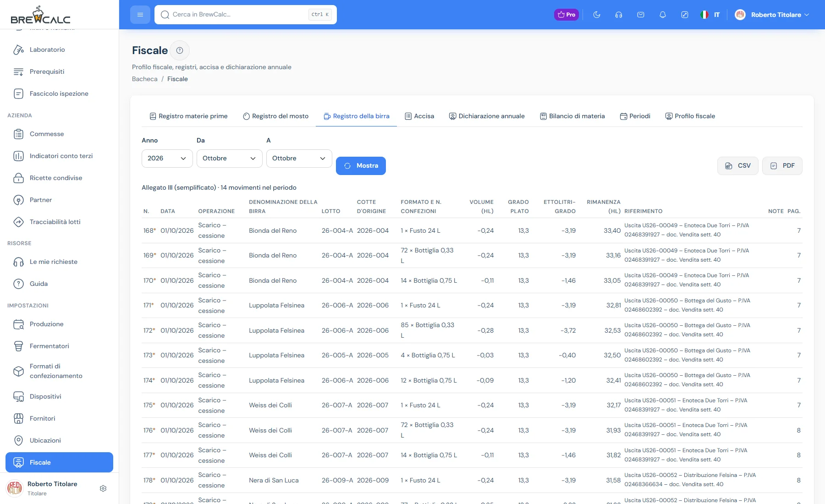Open notifications bell icon
Image resolution: width=825 pixels, height=504 pixels.
coord(663,15)
